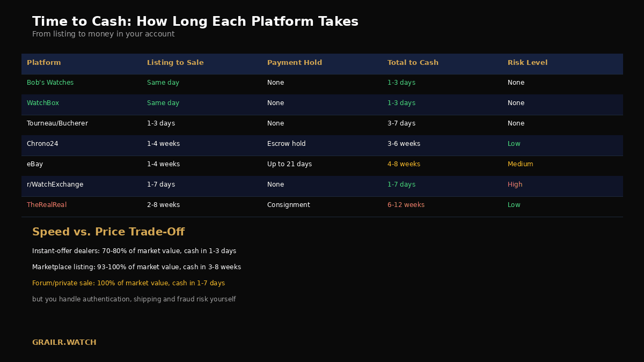Click the 'Payment Hold' column header
644x362 pixels.
[295, 63]
